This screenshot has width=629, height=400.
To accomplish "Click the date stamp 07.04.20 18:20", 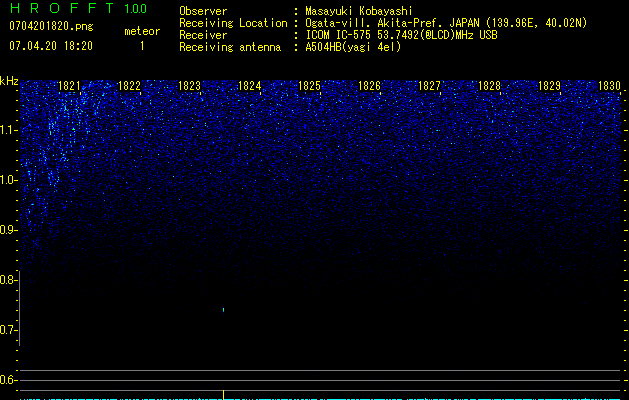I will click(x=51, y=46).
